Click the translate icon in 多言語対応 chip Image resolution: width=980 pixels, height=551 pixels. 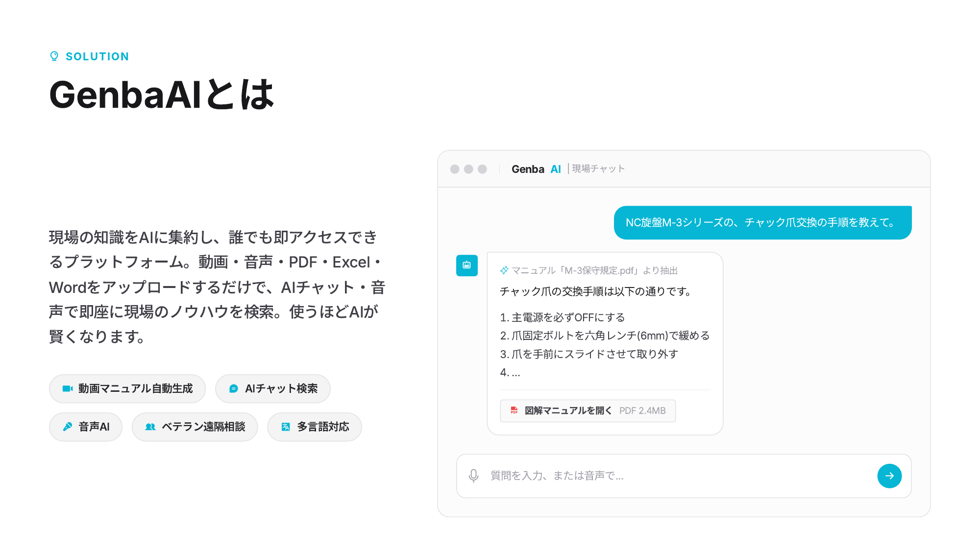tap(286, 427)
